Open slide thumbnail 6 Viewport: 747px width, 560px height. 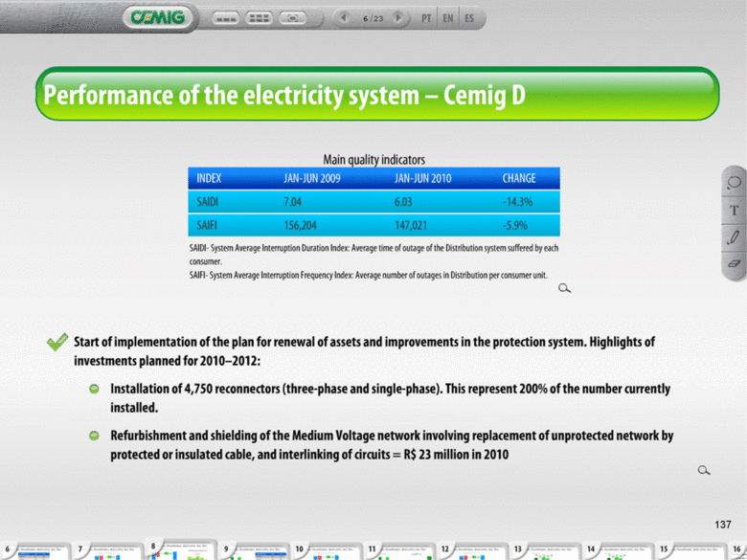35,551
